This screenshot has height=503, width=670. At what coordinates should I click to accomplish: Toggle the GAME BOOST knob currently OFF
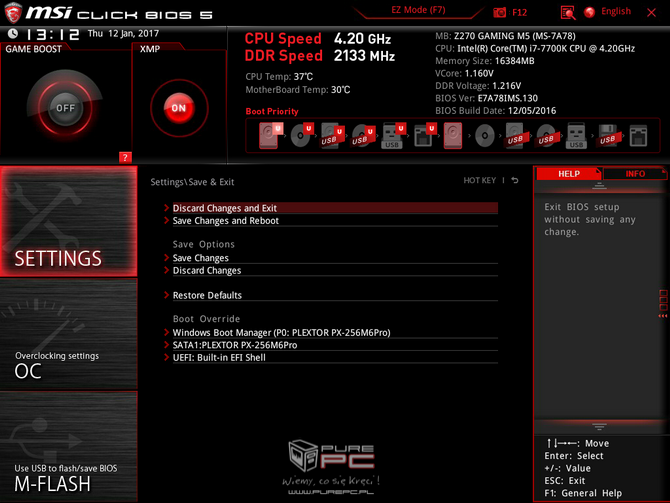pos(65,108)
